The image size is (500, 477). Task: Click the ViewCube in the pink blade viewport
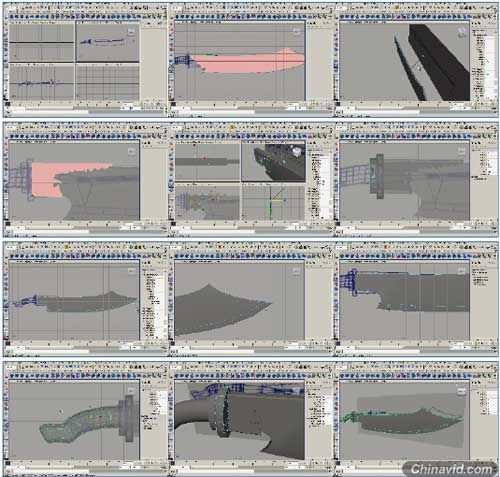click(296, 32)
